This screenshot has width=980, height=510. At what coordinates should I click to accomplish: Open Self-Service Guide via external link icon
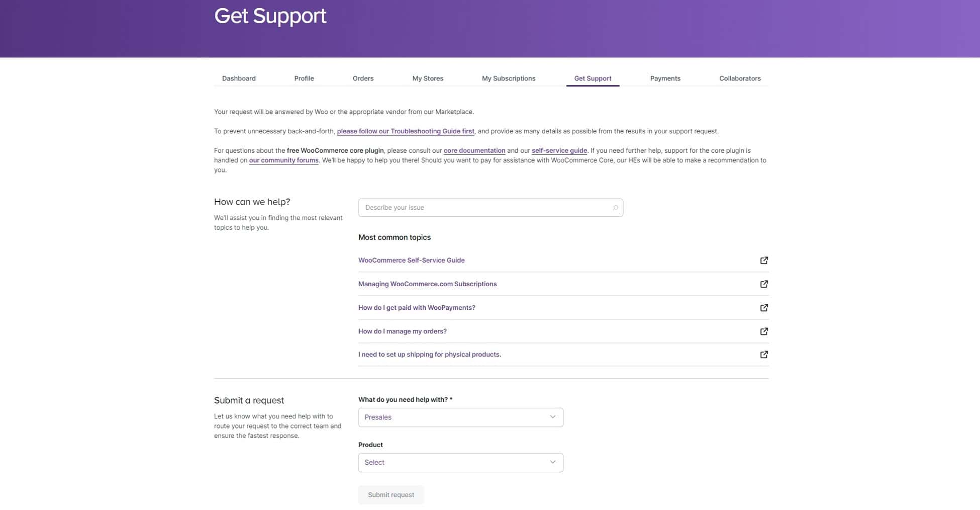(764, 261)
